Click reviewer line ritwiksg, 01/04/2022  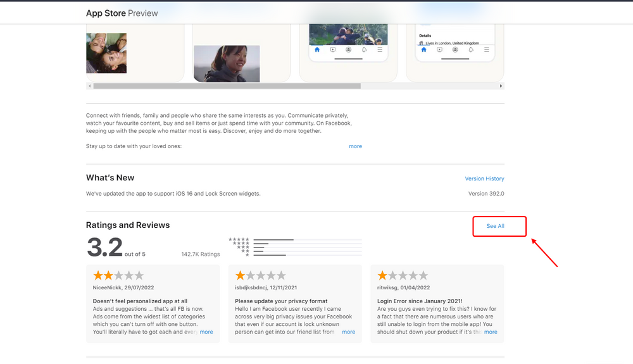point(403,288)
